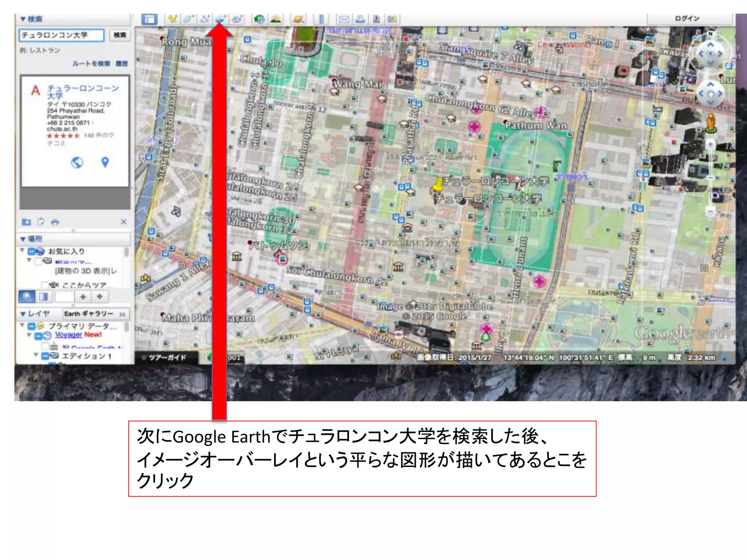Screen dimensions: 747x560
Task: Select the Add Polygon tool
Action: pos(188,19)
